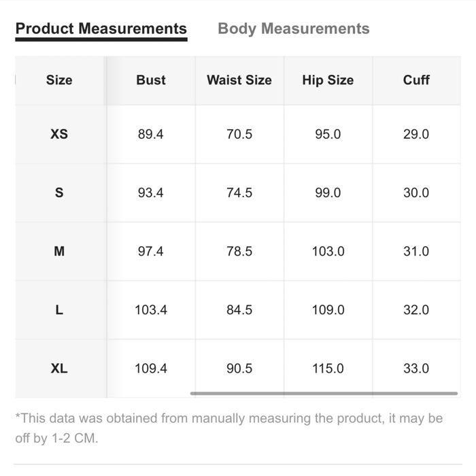Click the manual measuring disclaimer note
Viewport: 476px width, 476px height.
tap(228, 428)
